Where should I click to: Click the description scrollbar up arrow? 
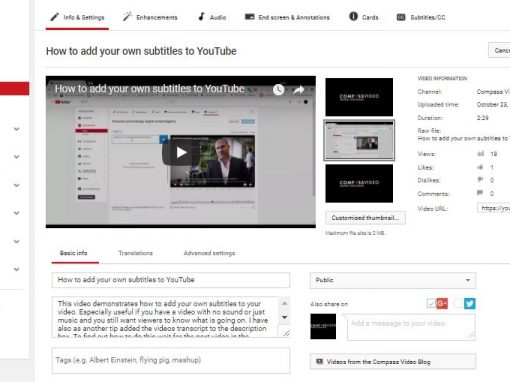tap(285, 303)
